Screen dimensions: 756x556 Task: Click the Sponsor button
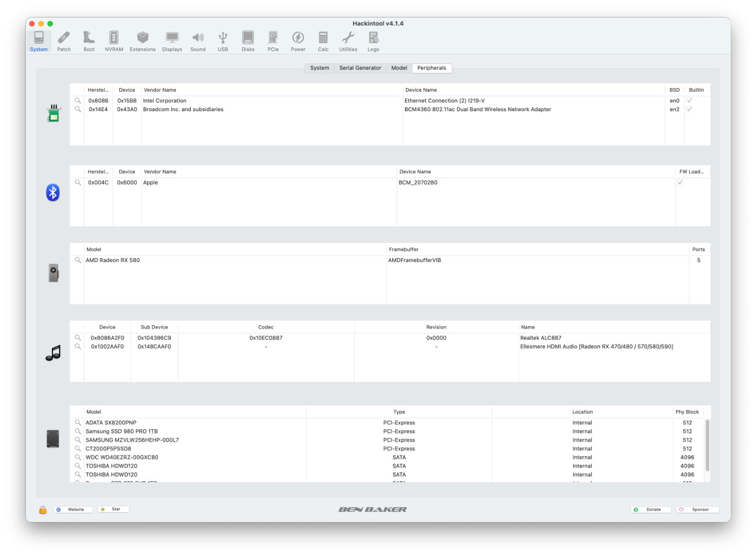(697, 510)
